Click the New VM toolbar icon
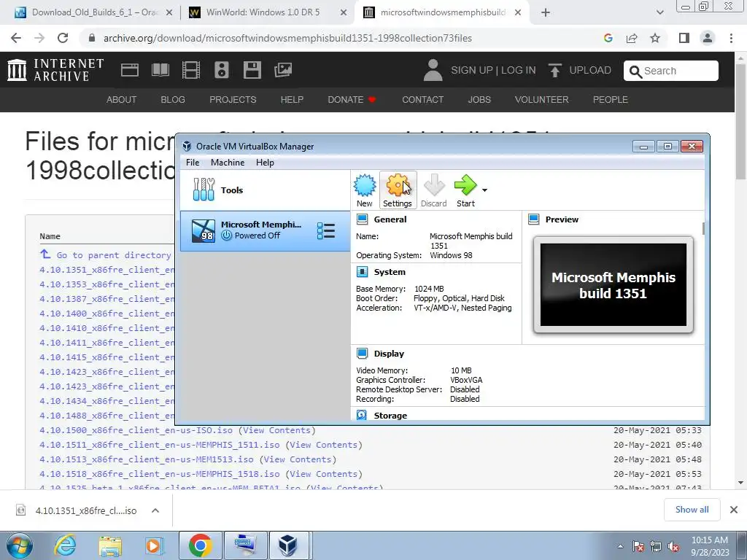The height and width of the screenshot is (560, 747). [365, 190]
